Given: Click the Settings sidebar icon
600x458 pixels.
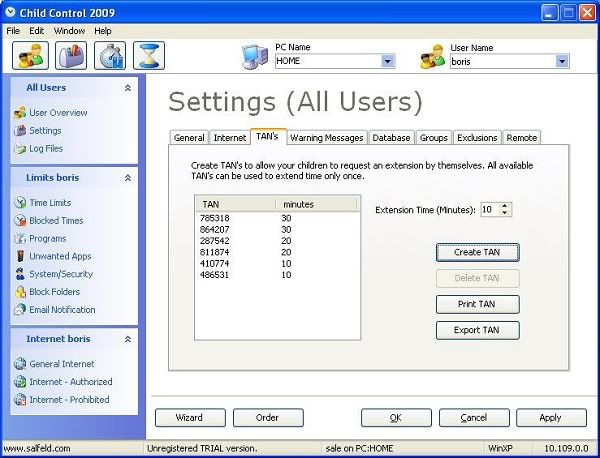Looking at the screenshot, I should point(20,131).
